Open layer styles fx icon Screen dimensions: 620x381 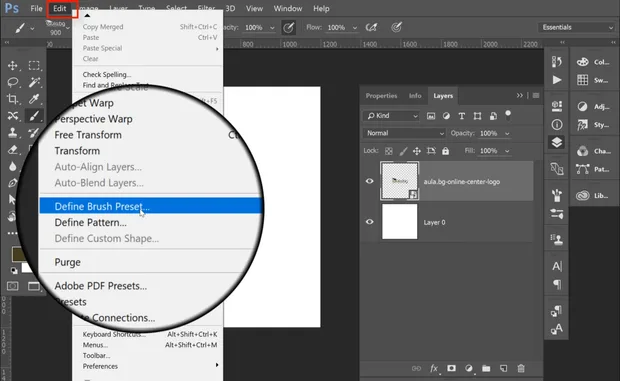point(434,368)
